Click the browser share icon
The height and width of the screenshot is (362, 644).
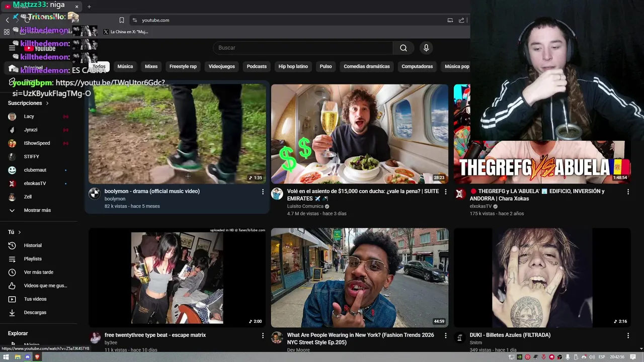461,20
